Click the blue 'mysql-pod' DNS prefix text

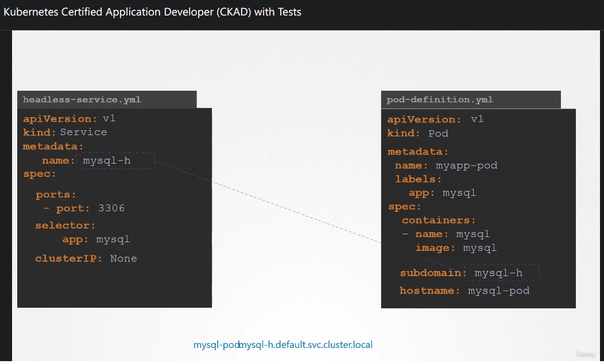click(216, 344)
